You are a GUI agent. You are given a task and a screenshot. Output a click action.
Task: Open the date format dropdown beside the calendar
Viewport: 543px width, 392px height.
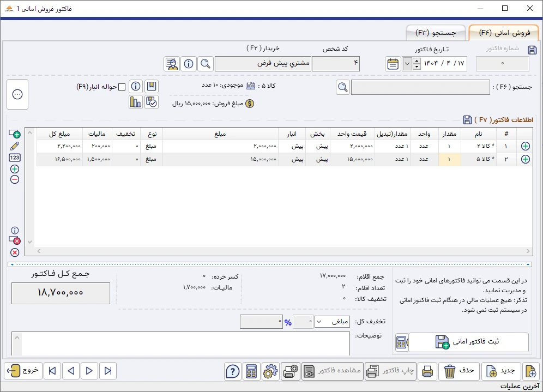(x=406, y=64)
